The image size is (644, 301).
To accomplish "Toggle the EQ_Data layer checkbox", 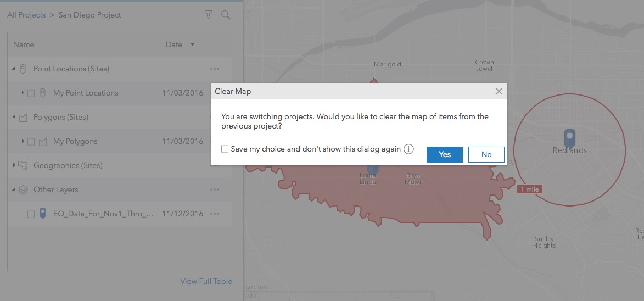I will [31, 214].
